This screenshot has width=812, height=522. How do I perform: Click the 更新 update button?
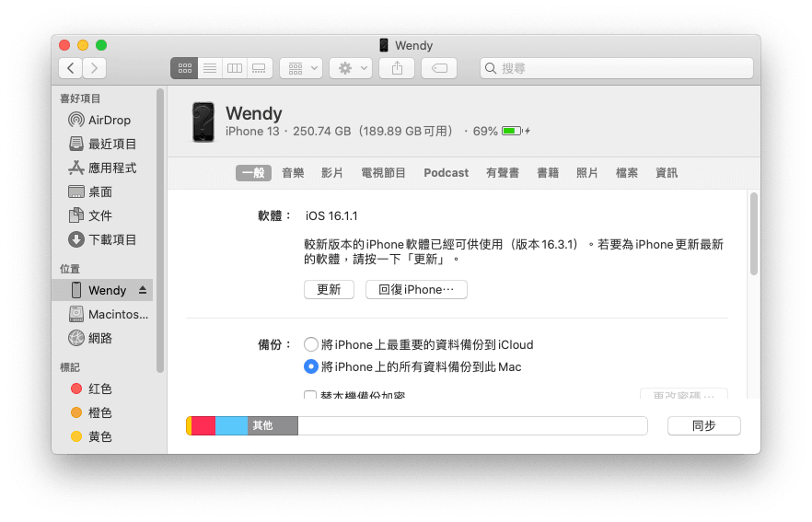[329, 289]
